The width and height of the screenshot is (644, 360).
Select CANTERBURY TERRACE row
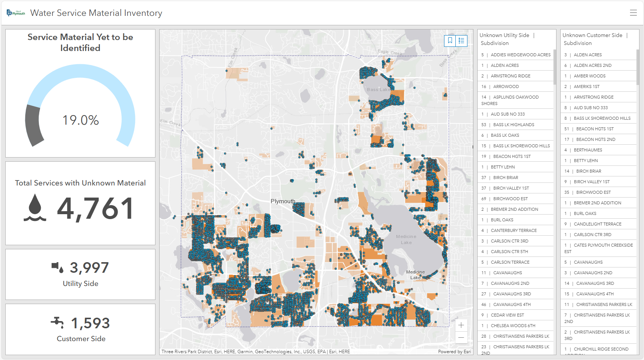coord(515,230)
